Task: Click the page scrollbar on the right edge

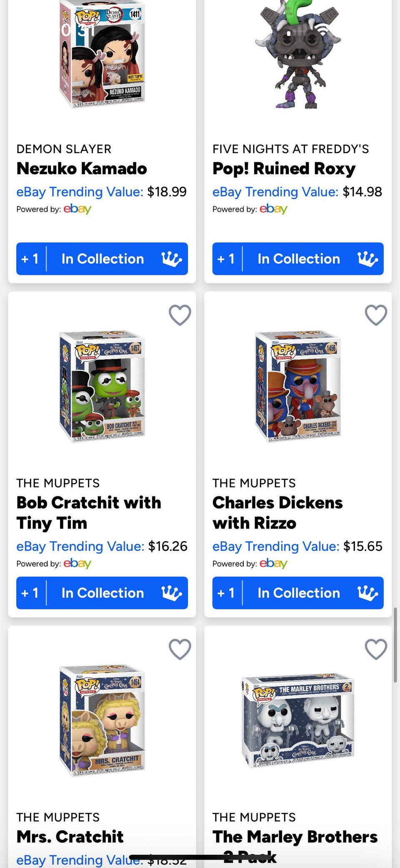Action: coord(395,645)
